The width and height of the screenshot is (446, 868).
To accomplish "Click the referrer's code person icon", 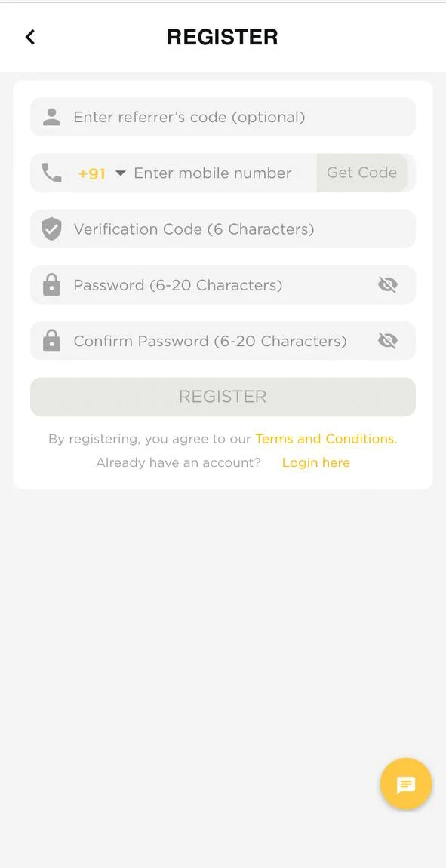I will point(51,116).
